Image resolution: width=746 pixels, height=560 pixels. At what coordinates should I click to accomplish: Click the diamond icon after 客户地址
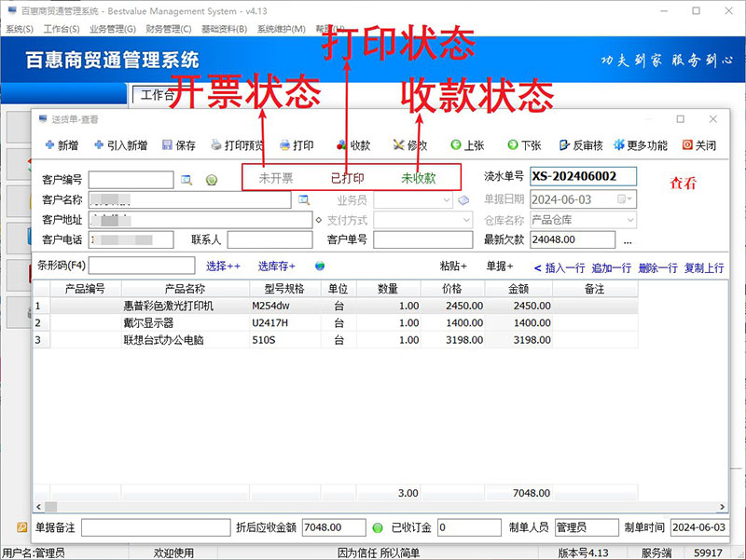(x=318, y=220)
